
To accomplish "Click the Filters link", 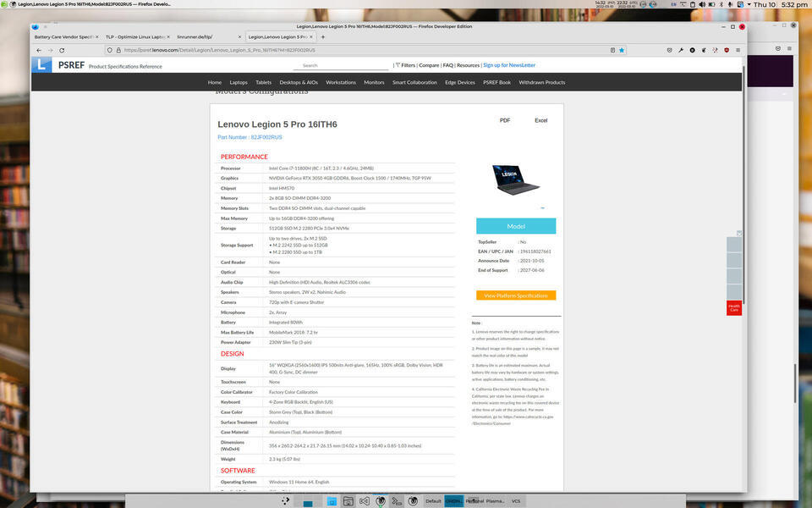I will tap(405, 65).
